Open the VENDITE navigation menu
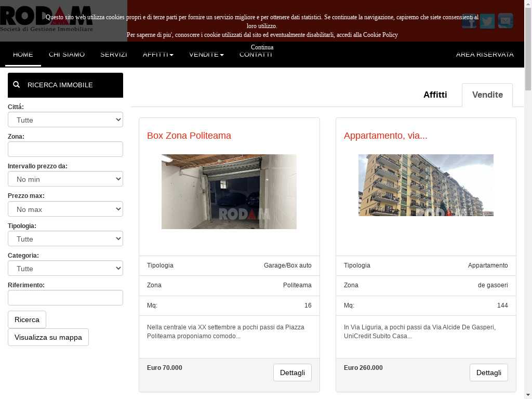Viewport: 532px width, 399px height. [206, 54]
